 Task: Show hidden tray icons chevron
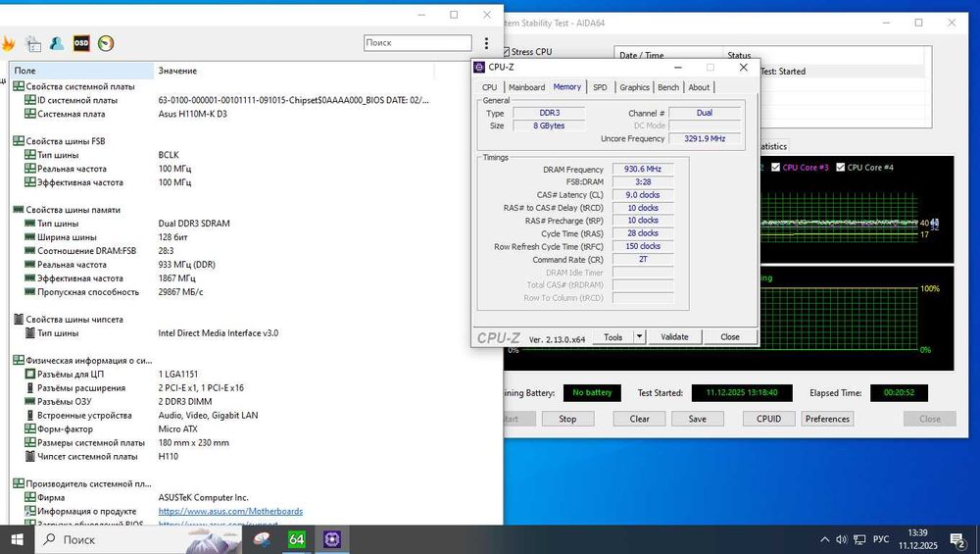[x=824, y=539]
